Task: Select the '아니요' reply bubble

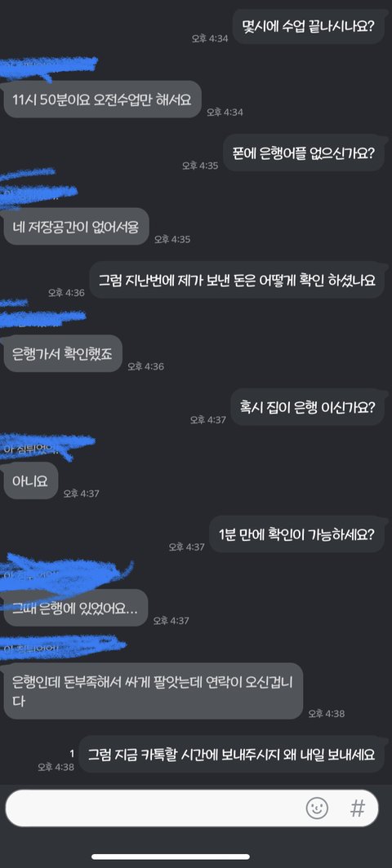Action: (30, 480)
